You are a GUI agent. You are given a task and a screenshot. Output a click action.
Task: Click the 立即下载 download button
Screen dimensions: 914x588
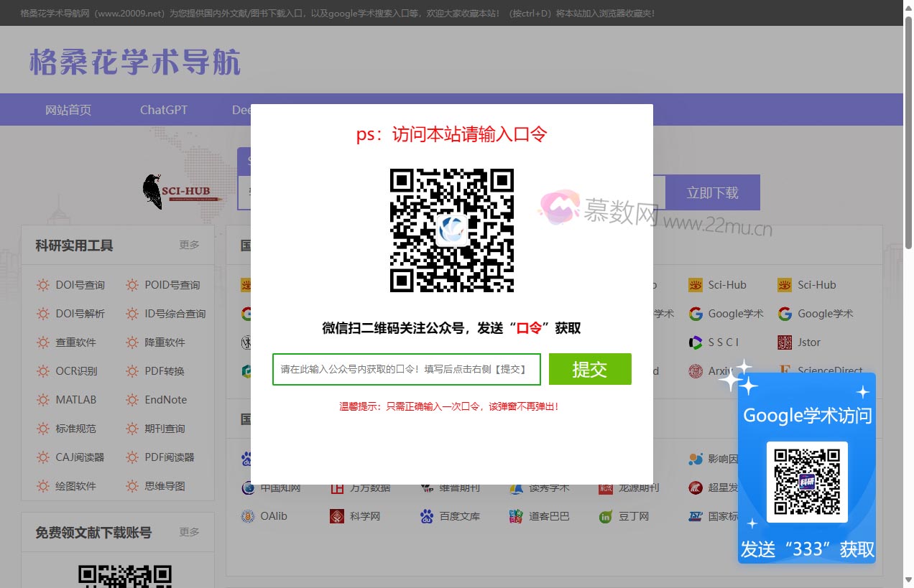coord(712,192)
